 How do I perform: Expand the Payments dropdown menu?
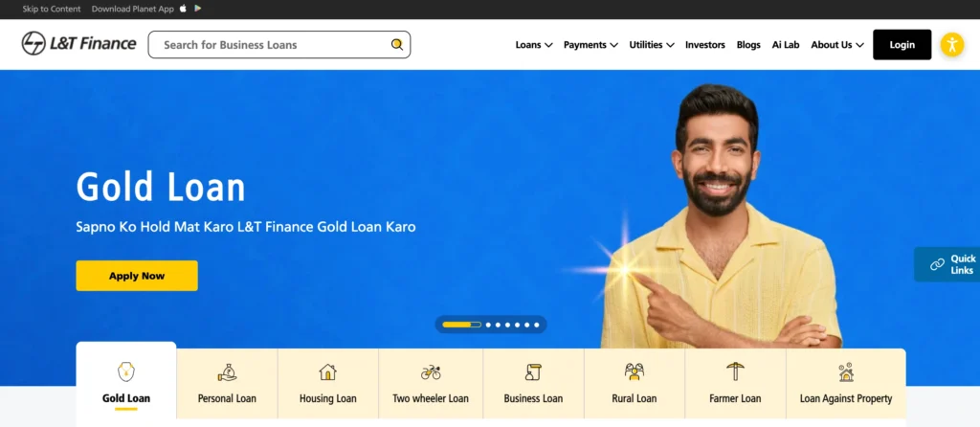click(x=590, y=45)
